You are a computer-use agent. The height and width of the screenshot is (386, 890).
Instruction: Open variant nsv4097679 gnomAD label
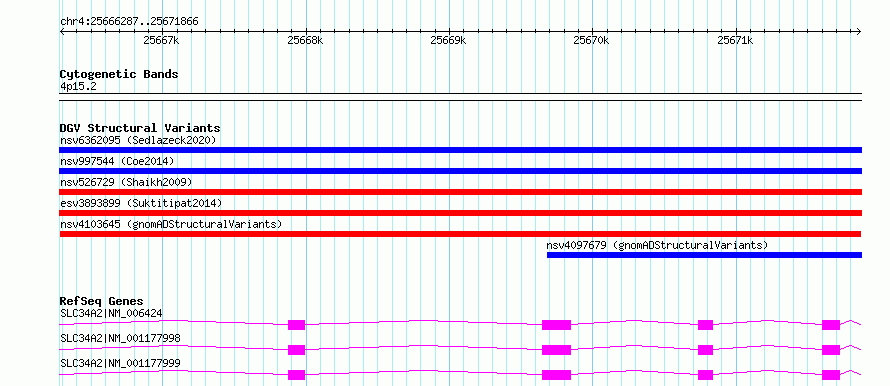(657, 245)
